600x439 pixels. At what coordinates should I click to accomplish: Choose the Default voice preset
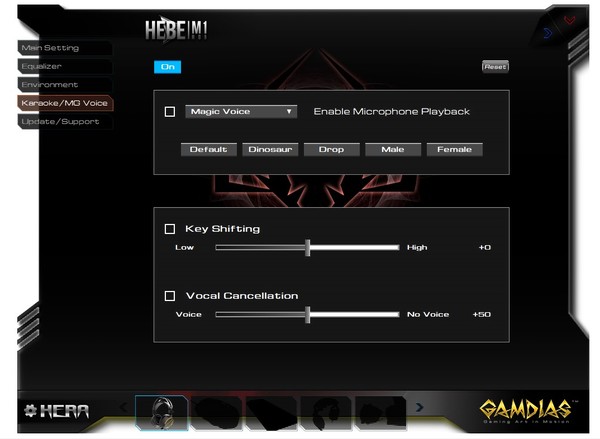point(209,150)
